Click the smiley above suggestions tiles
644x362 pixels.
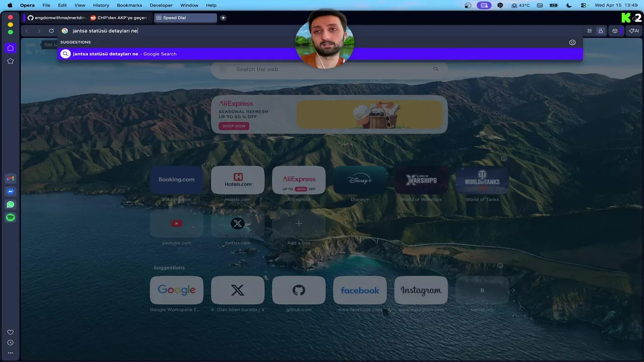click(500, 265)
